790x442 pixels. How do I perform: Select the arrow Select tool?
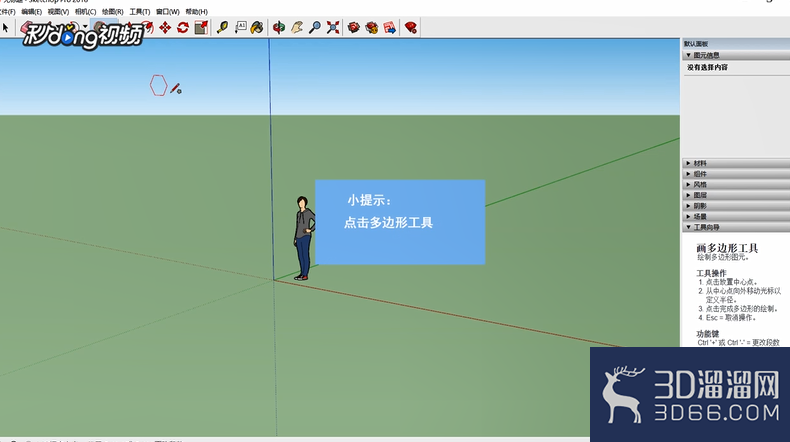pos(6,27)
